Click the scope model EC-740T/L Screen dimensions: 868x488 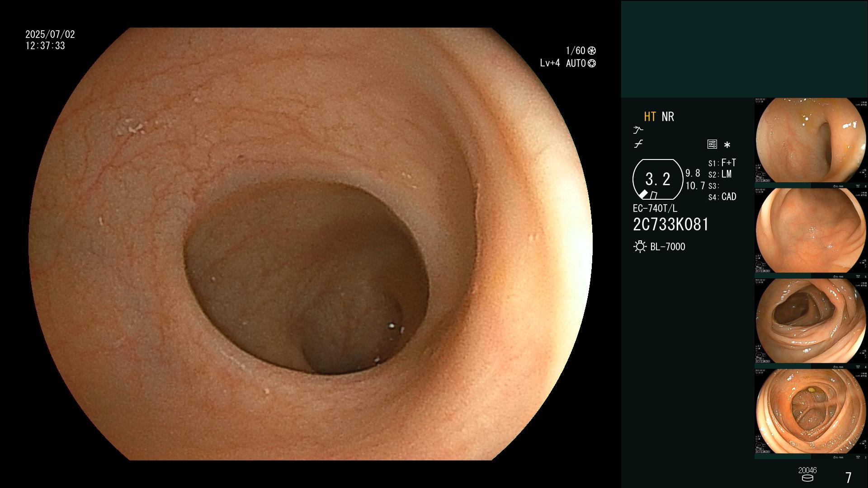pyautogui.click(x=655, y=209)
